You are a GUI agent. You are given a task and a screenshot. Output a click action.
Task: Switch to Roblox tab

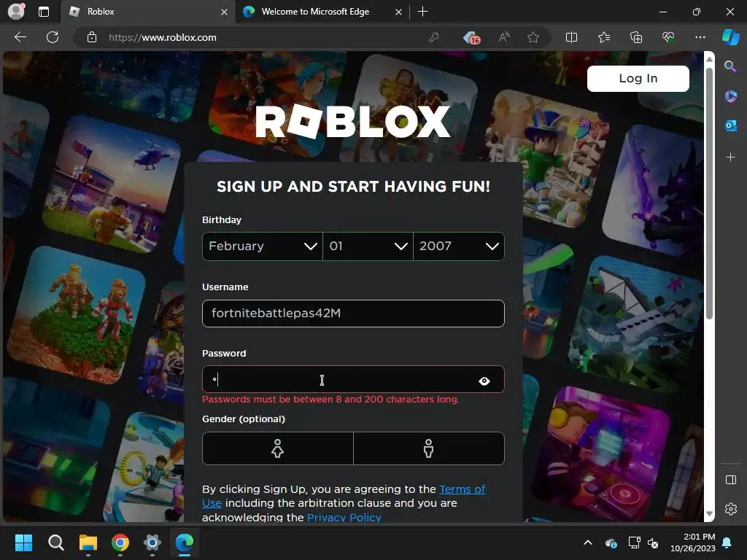(x=147, y=12)
